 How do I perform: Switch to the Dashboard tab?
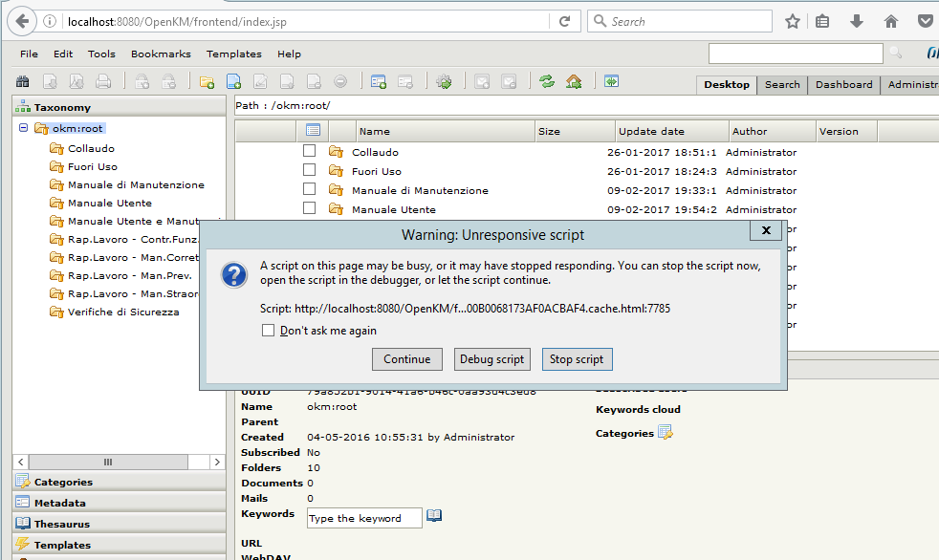coord(843,84)
